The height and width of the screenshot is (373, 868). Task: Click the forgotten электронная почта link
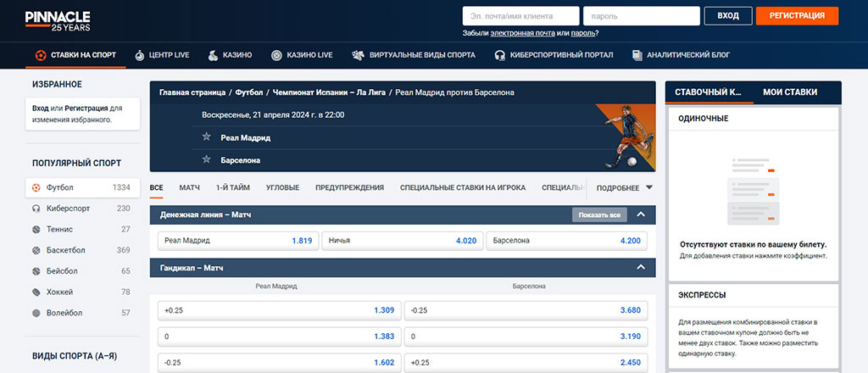522,33
